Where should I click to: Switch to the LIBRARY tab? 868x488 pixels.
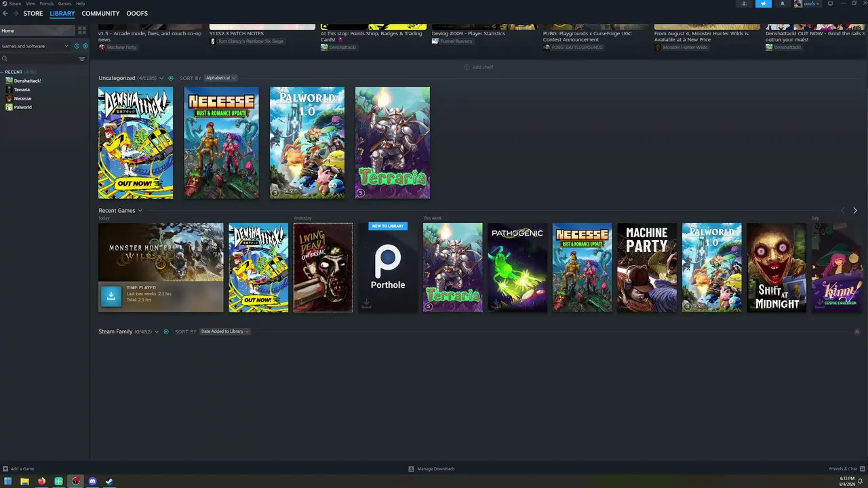62,14
